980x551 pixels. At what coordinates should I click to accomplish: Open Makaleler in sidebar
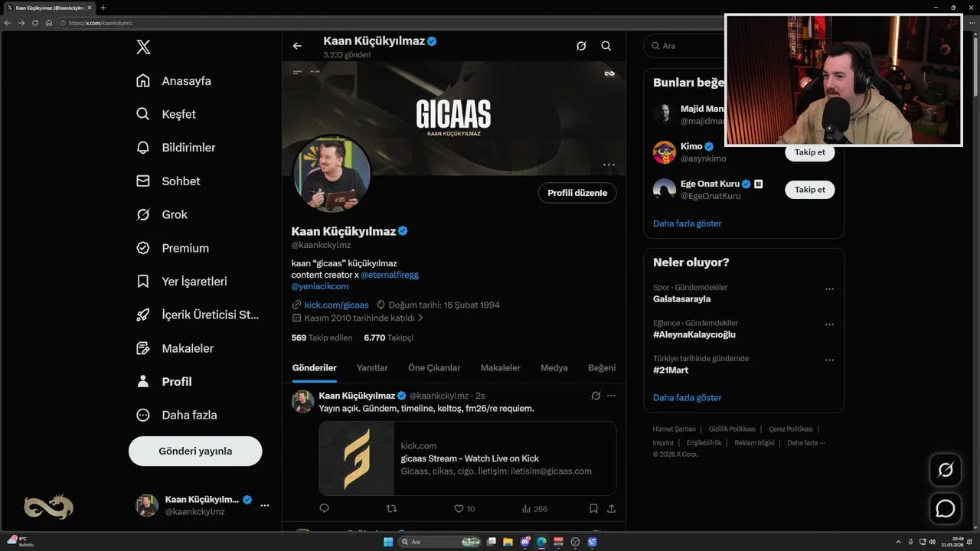[x=175, y=348]
